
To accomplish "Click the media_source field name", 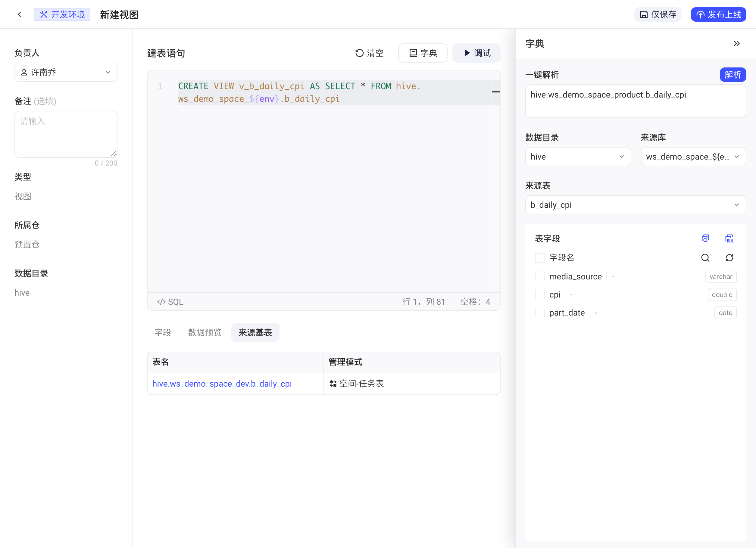I will tap(575, 276).
